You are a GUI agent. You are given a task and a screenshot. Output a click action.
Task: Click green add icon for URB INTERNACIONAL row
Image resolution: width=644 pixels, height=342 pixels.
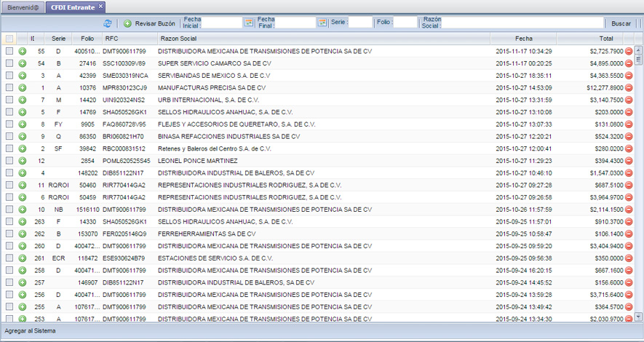coord(22,100)
